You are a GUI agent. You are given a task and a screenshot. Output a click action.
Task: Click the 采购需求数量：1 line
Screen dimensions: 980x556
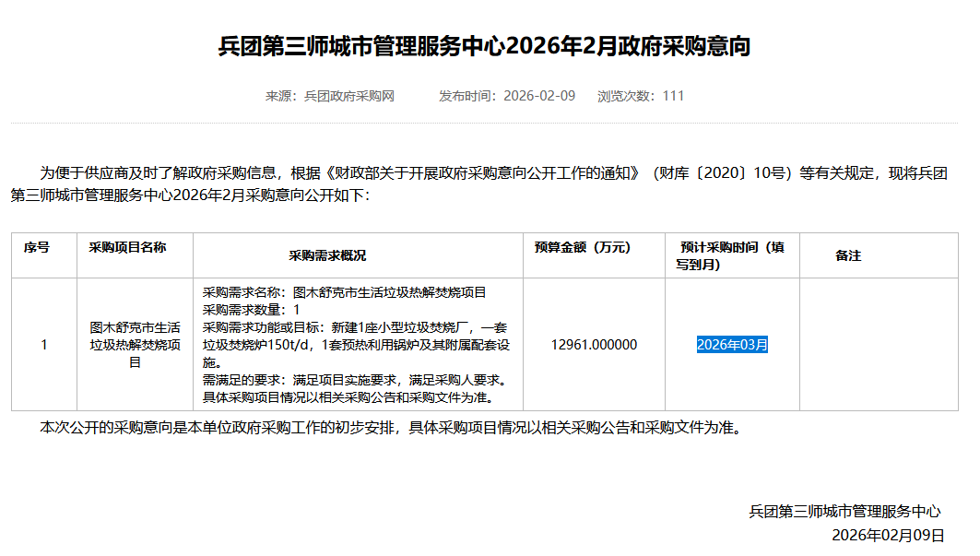tap(251, 310)
